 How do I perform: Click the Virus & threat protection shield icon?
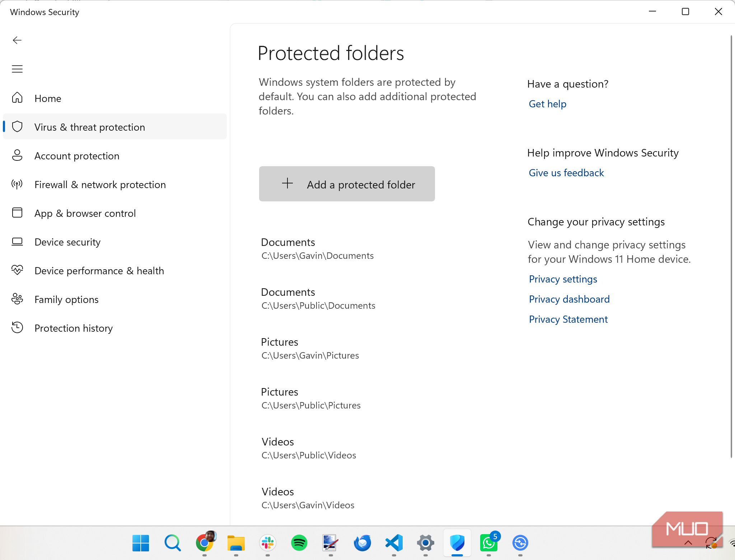17,126
